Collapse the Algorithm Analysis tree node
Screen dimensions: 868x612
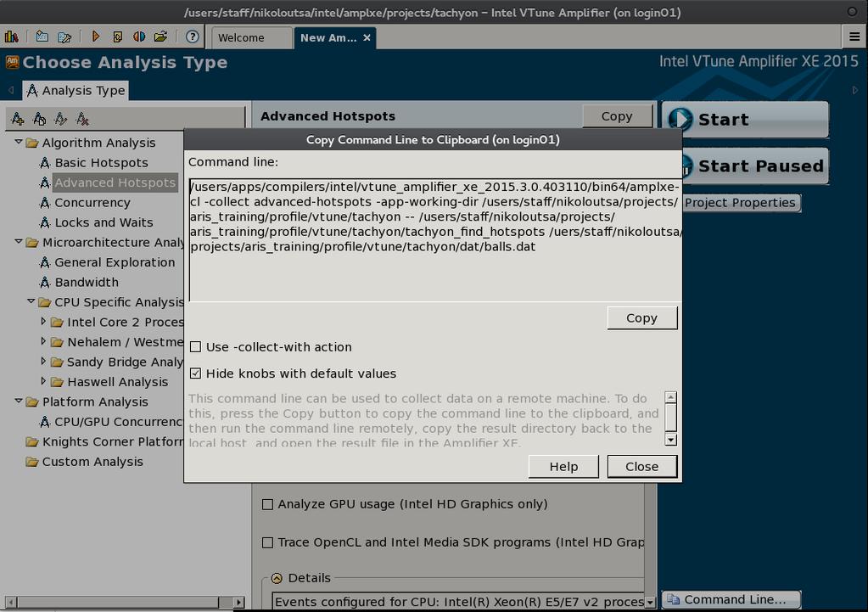click(19, 143)
